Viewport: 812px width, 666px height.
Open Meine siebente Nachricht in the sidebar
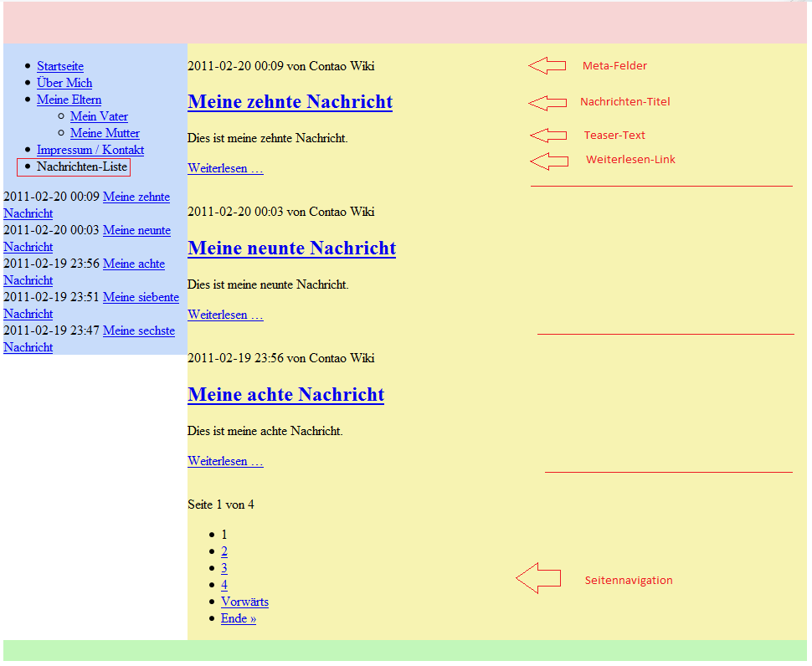coord(141,297)
